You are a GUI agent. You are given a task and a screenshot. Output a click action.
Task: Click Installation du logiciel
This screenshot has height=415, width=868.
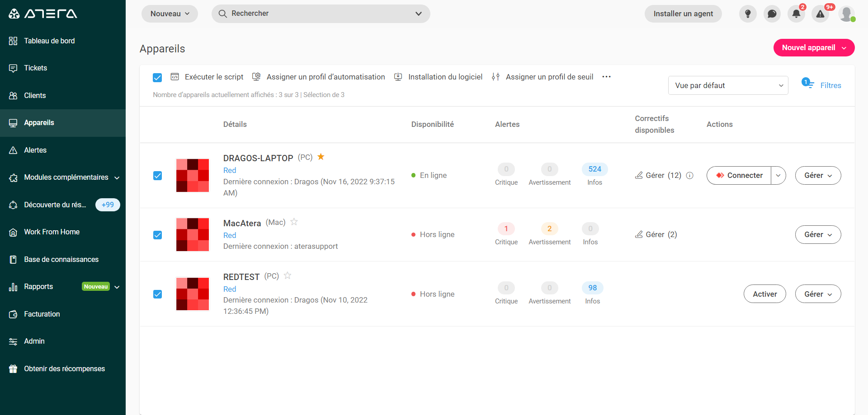click(x=438, y=77)
